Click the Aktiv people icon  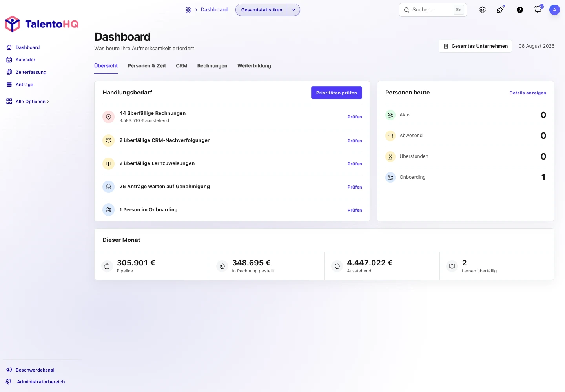[x=390, y=115]
